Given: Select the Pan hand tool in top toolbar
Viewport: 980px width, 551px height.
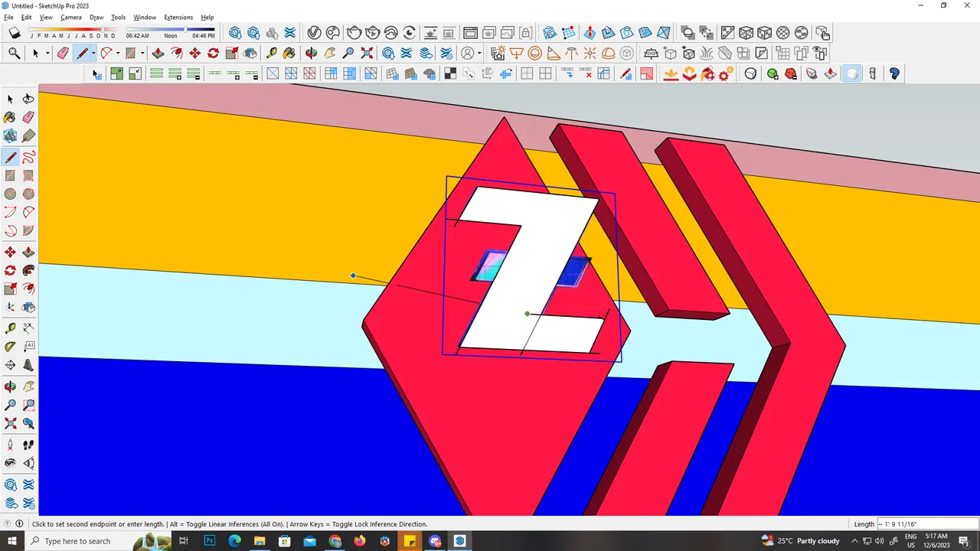Looking at the screenshot, I should [x=329, y=53].
